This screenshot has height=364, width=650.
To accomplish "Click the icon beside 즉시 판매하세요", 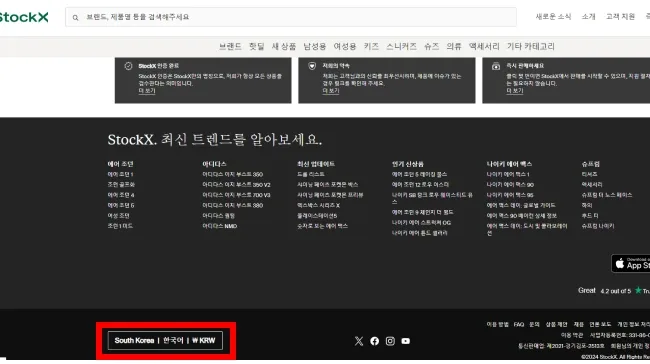I will tap(496, 66).
